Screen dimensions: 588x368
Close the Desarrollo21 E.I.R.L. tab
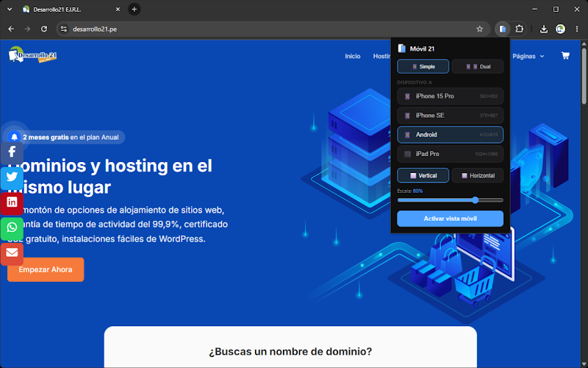[x=118, y=10]
